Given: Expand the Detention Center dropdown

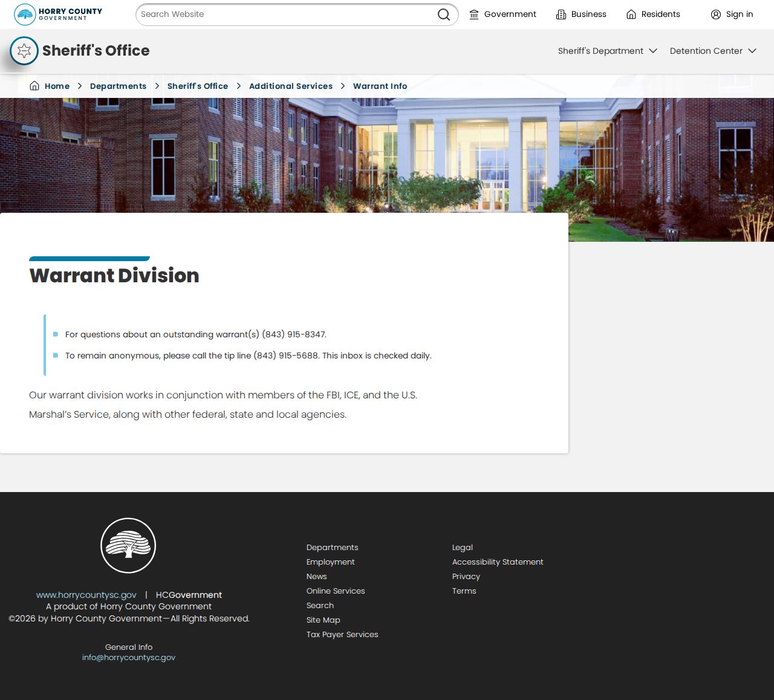Looking at the screenshot, I should coord(713,51).
